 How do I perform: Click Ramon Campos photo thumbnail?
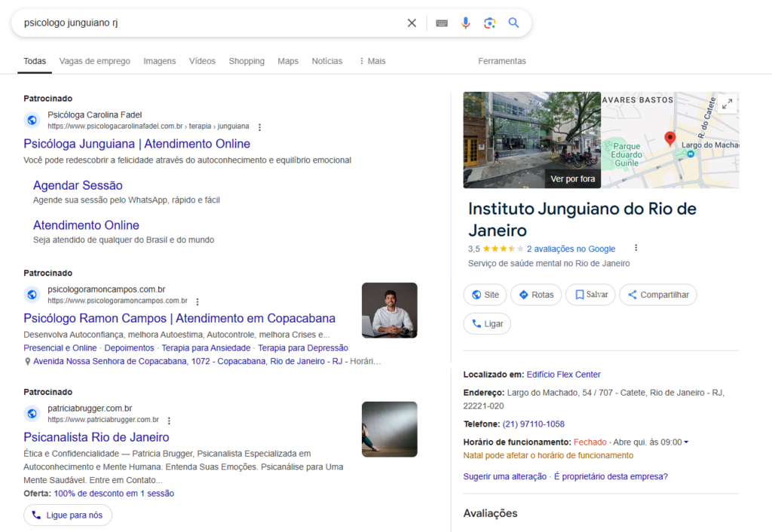pyautogui.click(x=390, y=310)
